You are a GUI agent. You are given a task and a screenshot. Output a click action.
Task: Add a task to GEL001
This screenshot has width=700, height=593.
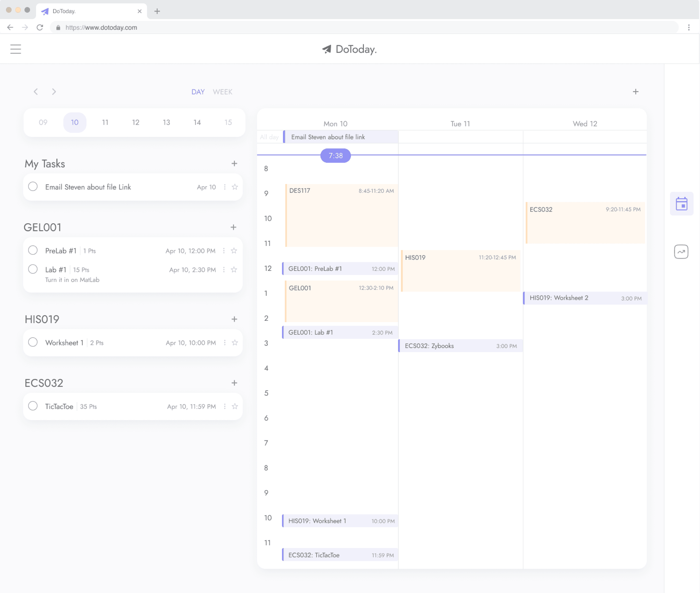[233, 227]
